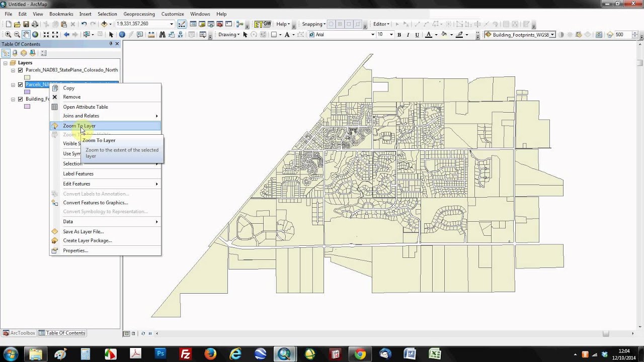This screenshot has width=644, height=362.
Task: Open the Snapping dropdown menu
Action: [x=314, y=24]
